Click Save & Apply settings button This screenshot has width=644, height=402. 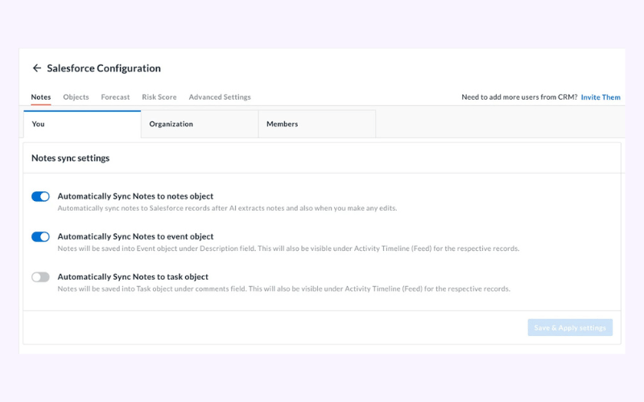point(570,328)
